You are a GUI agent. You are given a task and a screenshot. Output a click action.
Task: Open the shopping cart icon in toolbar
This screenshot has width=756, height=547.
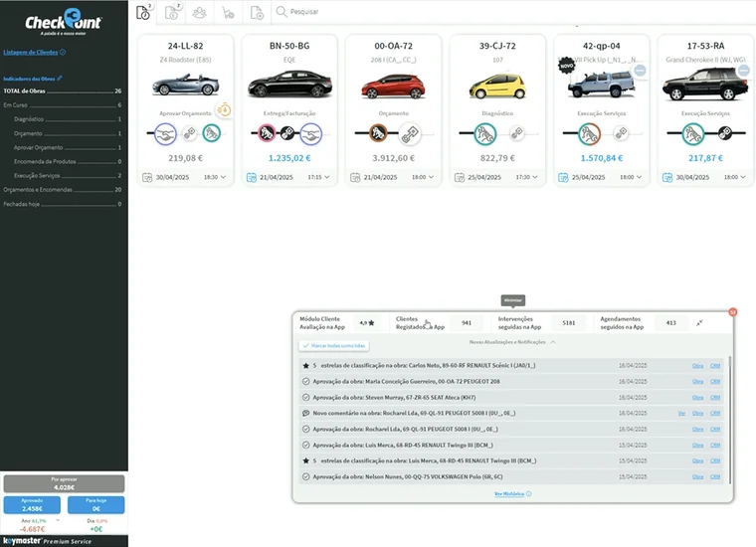[x=228, y=13]
